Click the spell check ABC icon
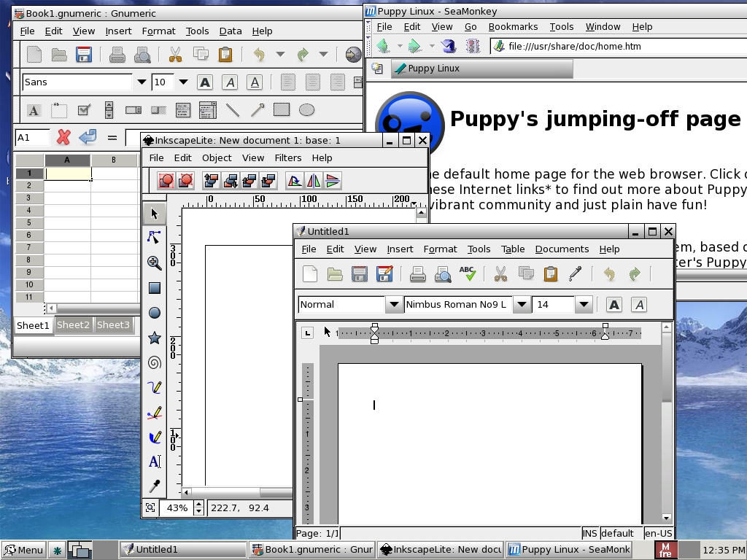The width and height of the screenshot is (747, 560). click(468, 274)
